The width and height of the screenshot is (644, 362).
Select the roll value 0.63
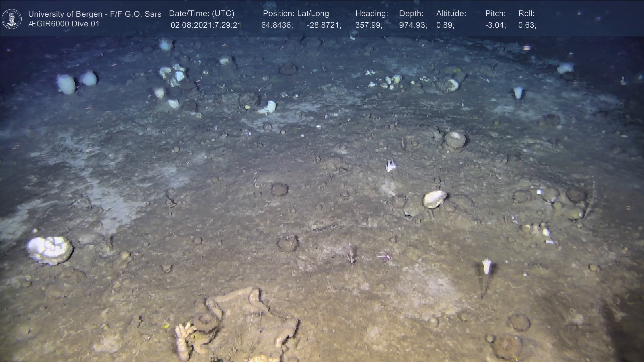pos(527,25)
